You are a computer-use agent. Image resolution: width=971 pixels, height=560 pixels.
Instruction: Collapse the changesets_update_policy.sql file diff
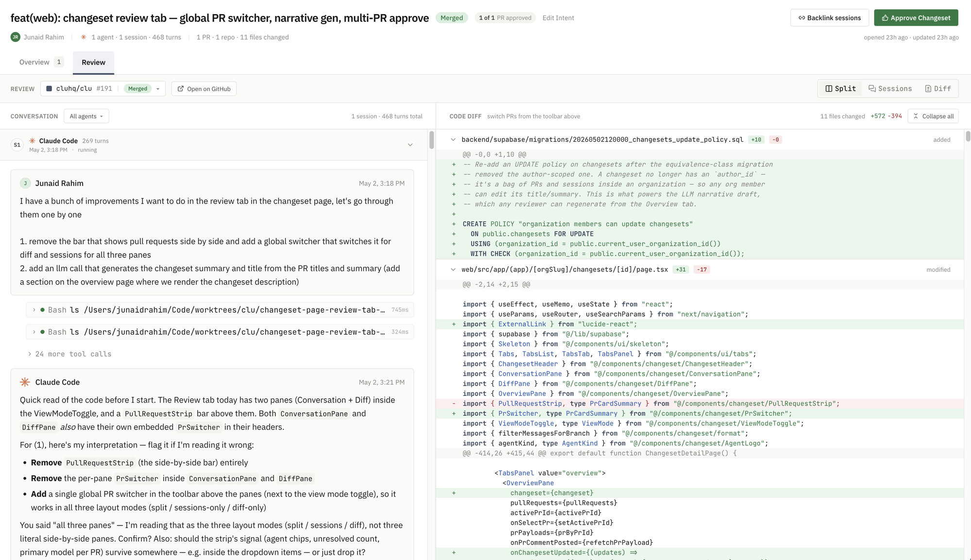point(453,139)
